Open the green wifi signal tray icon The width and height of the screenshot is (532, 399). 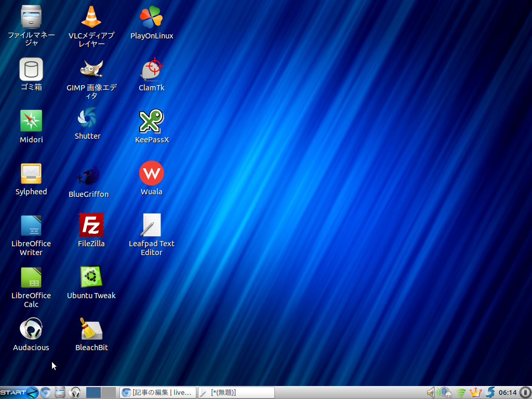click(x=461, y=393)
